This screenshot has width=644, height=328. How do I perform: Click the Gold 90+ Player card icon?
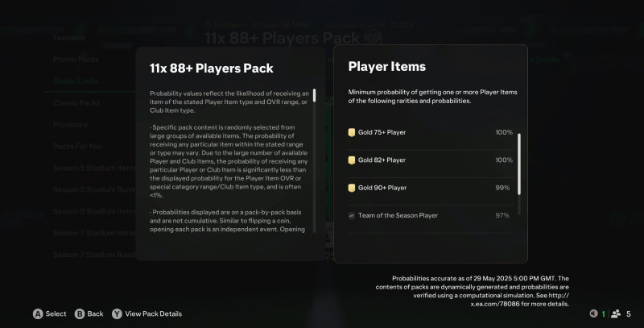tap(352, 188)
